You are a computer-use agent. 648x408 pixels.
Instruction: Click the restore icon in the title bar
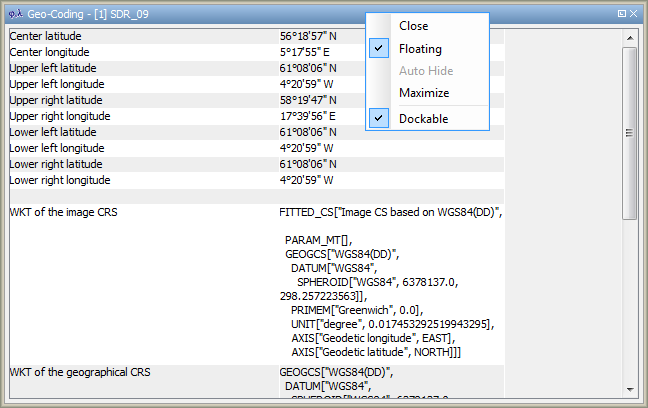coord(622,14)
